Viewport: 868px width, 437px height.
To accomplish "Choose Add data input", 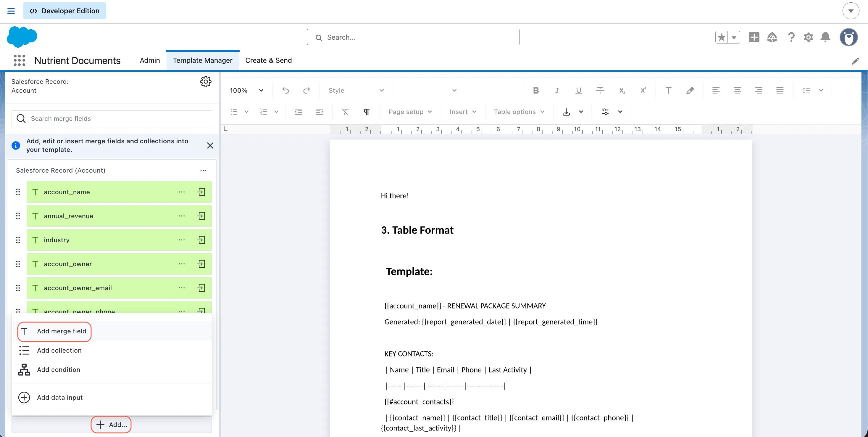I will pos(112,398).
